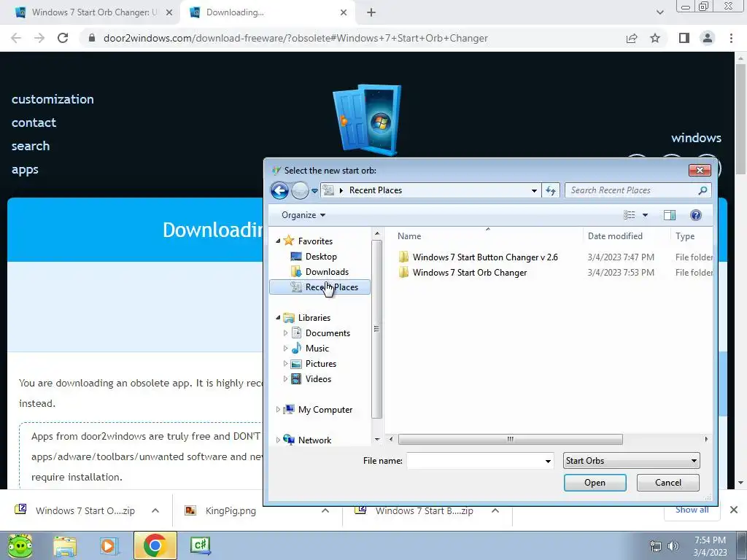Switch to Windows 7 Start Orb Changer tab
The image size is (747, 560).
[94, 12]
